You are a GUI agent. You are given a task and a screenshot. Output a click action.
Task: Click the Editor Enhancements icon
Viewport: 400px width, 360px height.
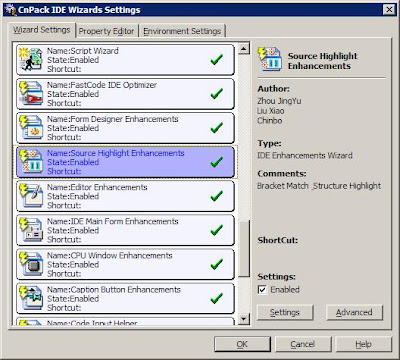coord(31,196)
